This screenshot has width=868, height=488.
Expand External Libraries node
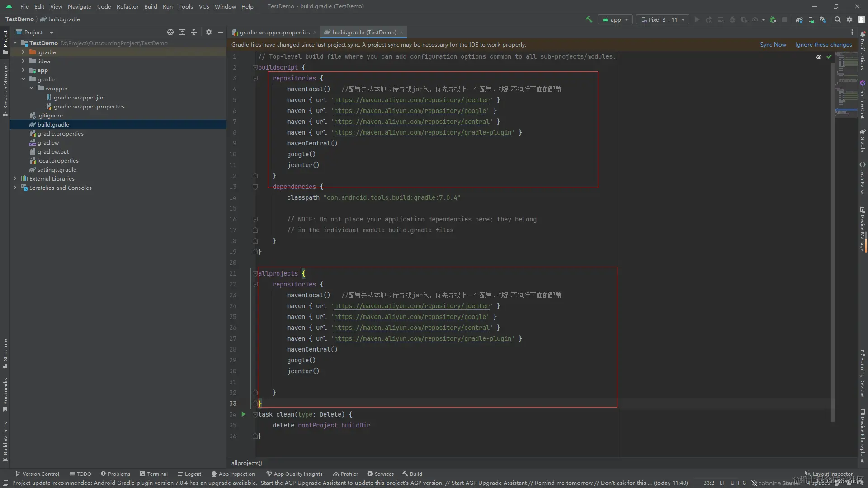tap(15, 178)
